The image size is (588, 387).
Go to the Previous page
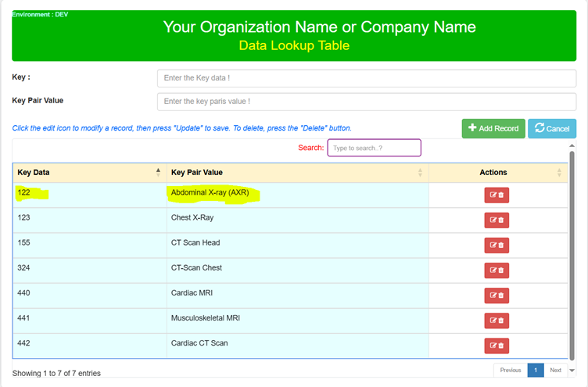pos(510,371)
